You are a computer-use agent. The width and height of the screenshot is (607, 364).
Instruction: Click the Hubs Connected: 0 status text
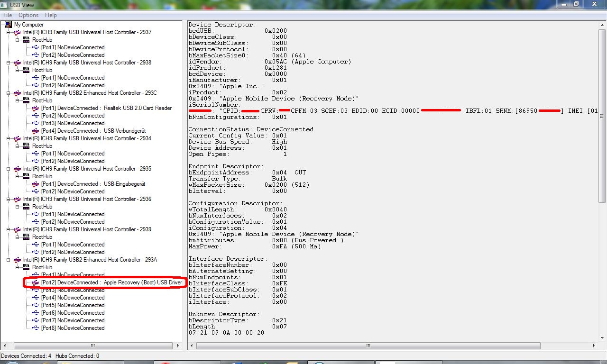click(77, 356)
